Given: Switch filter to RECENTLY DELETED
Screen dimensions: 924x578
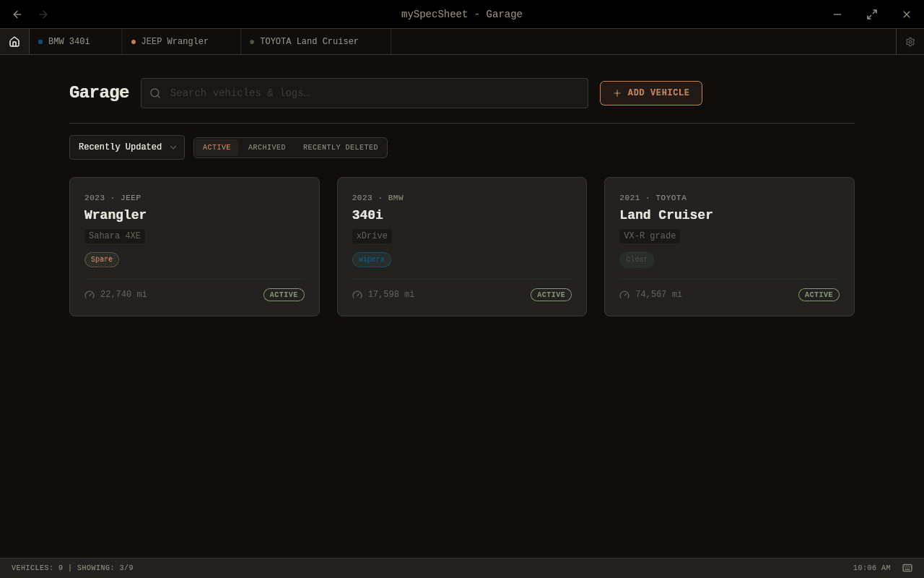Looking at the screenshot, I should coord(340,147).
